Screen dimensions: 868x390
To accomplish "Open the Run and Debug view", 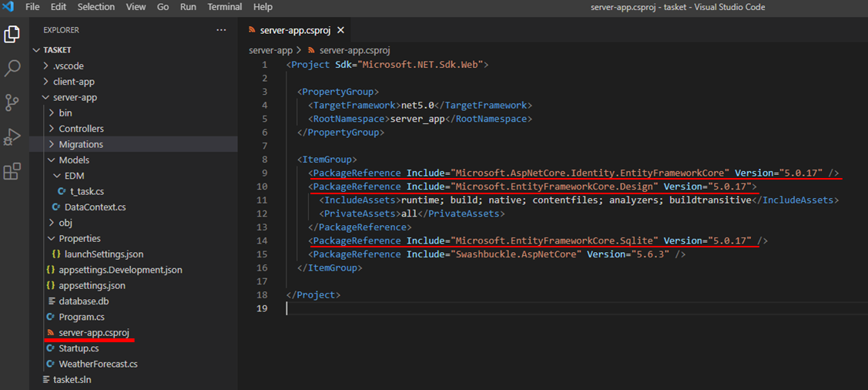I will pyautogui.click(x=12, y=137).
